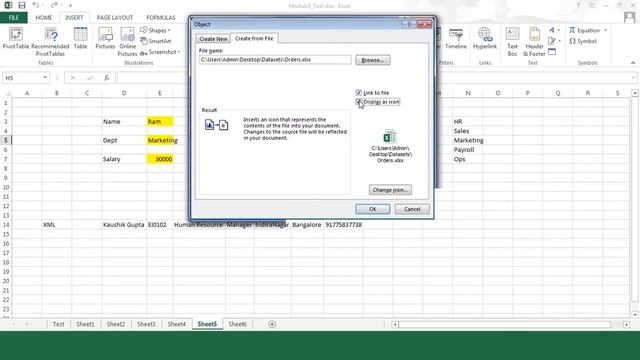Open the Shapes dropdown
Viewport: 640px width, 360px height.
pyautogui.click(x=156, y=30)
